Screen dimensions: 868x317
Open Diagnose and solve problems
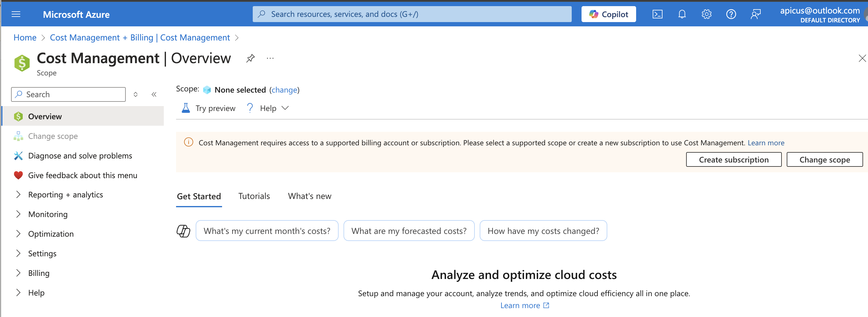tap(83, 156)
